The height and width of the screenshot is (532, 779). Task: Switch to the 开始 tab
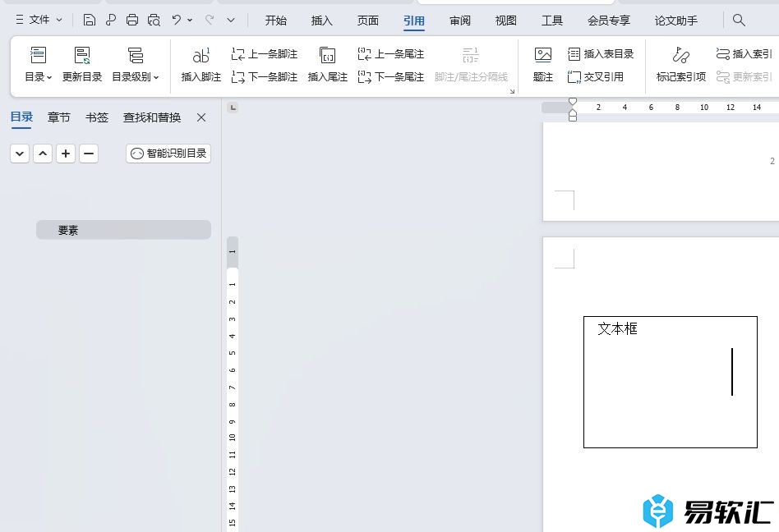click(276, 21)
